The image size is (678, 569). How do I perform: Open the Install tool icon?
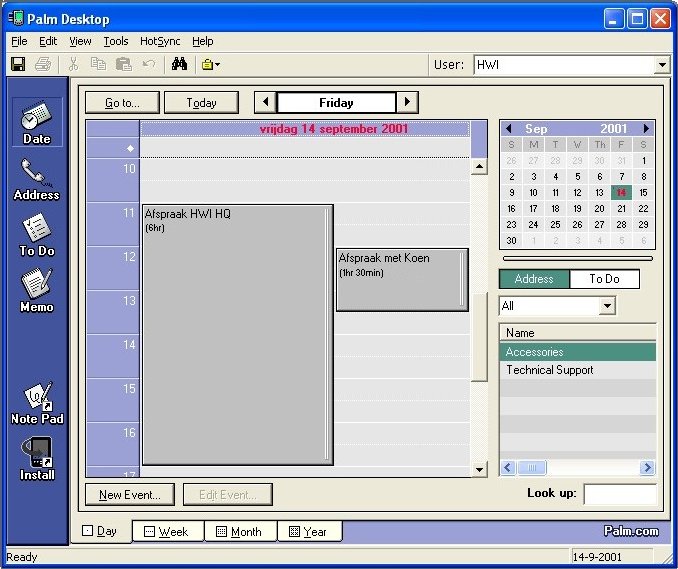point(37,458)
